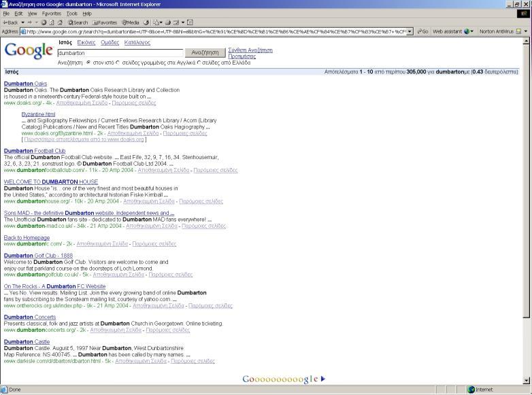Click the Web assistant globe icon
The width and height of the screenshot is (532, 395).
click(x=467, y=31)
